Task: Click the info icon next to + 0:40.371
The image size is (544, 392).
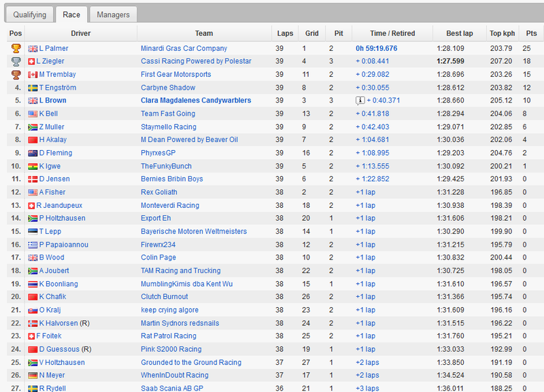Action: pos(360,101)
